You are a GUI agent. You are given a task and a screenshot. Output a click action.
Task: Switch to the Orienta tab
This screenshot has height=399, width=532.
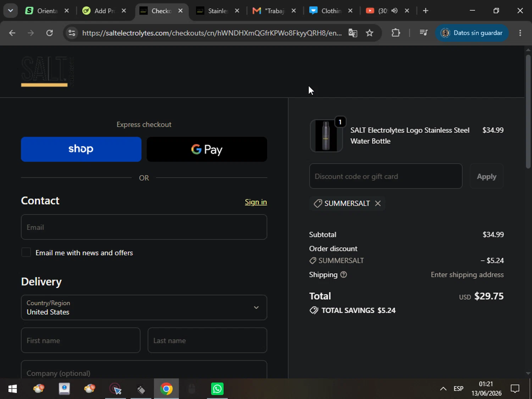(x=47, y=11)
